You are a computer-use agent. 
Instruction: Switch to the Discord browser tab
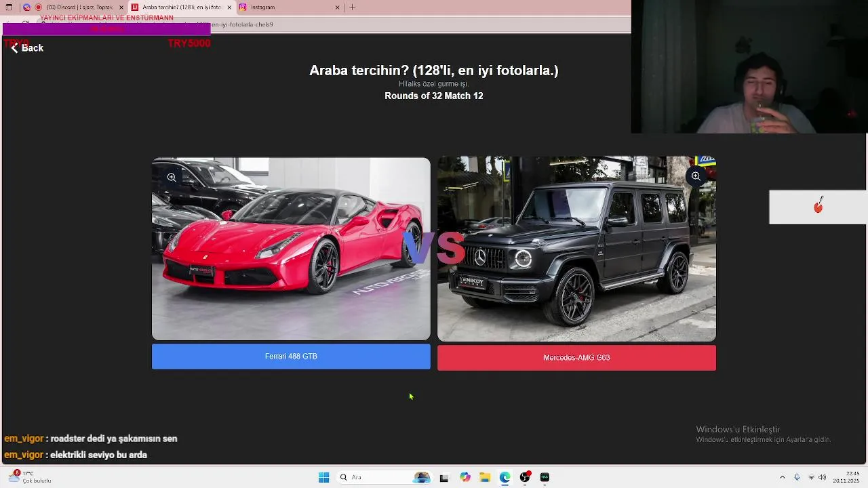pyautogui.click(x=74, y=7)
